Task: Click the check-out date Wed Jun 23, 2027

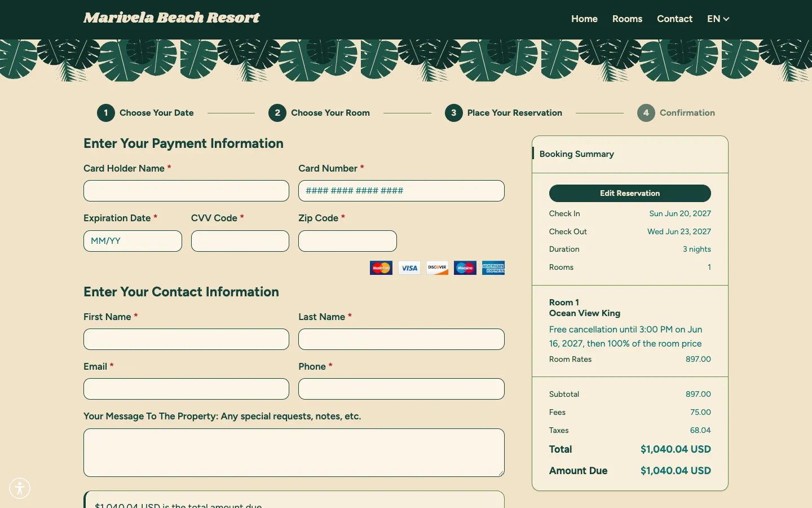Action: [x=679, y=231]
